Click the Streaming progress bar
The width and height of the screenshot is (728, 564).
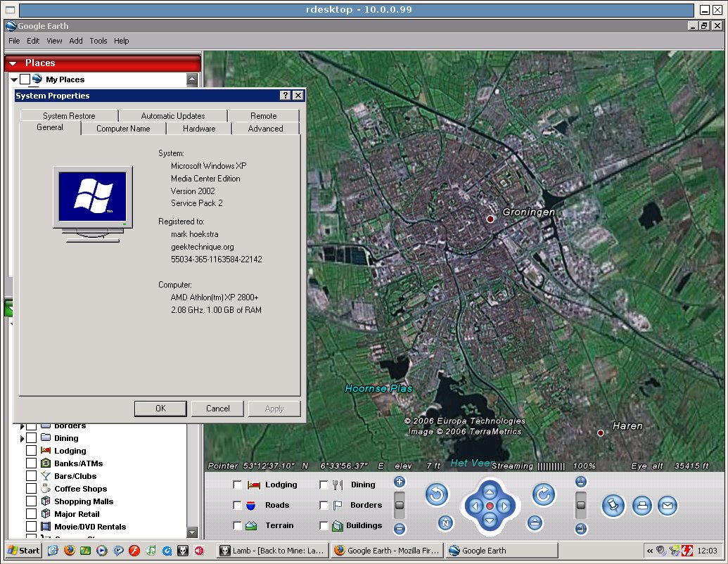click(551, 466)
